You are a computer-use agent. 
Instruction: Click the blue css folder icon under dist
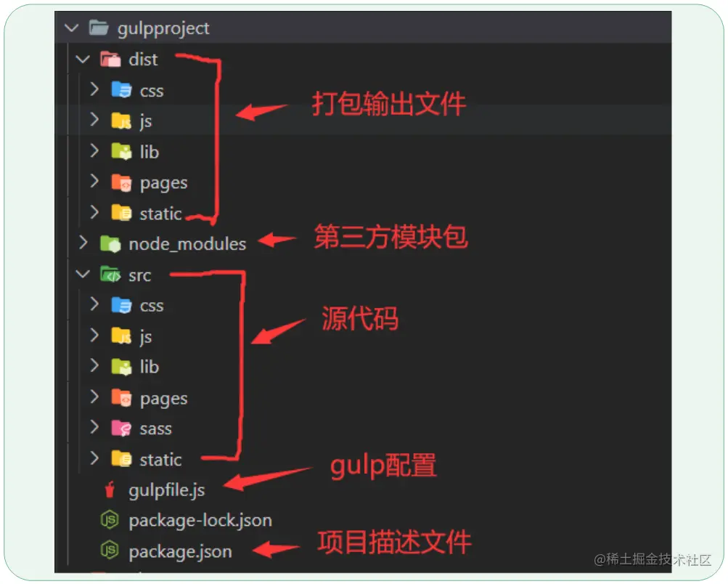point(122,89)
